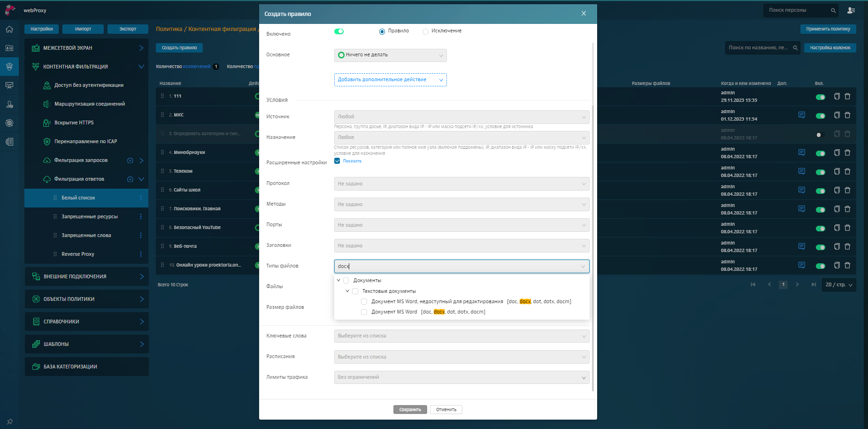868x429 pixels.
Task: Click the pin icon at the sidebar bottom
Action: [x=9, y=421]
